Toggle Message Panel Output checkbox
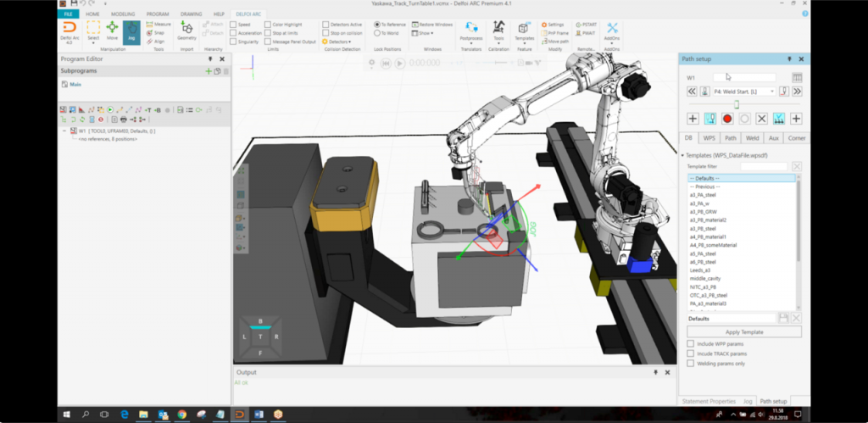Screen dimensions: 868x423 pos(267,42)
